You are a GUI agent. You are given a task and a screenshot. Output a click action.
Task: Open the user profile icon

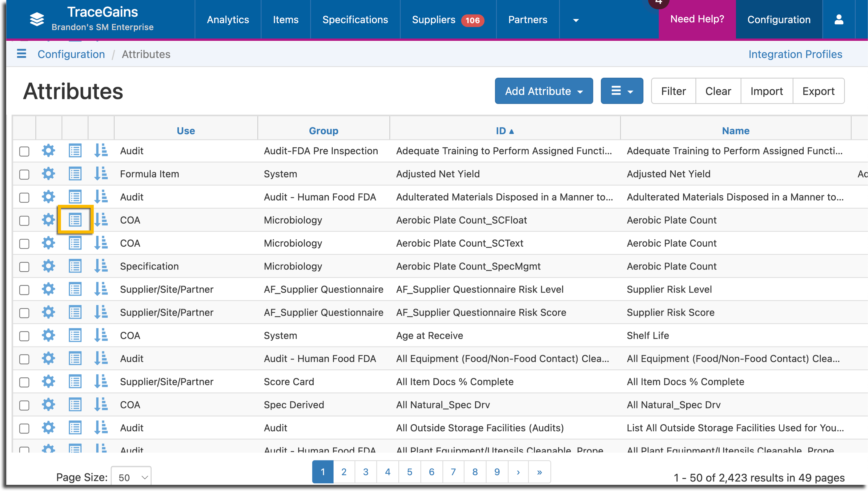tap(839, 19)
